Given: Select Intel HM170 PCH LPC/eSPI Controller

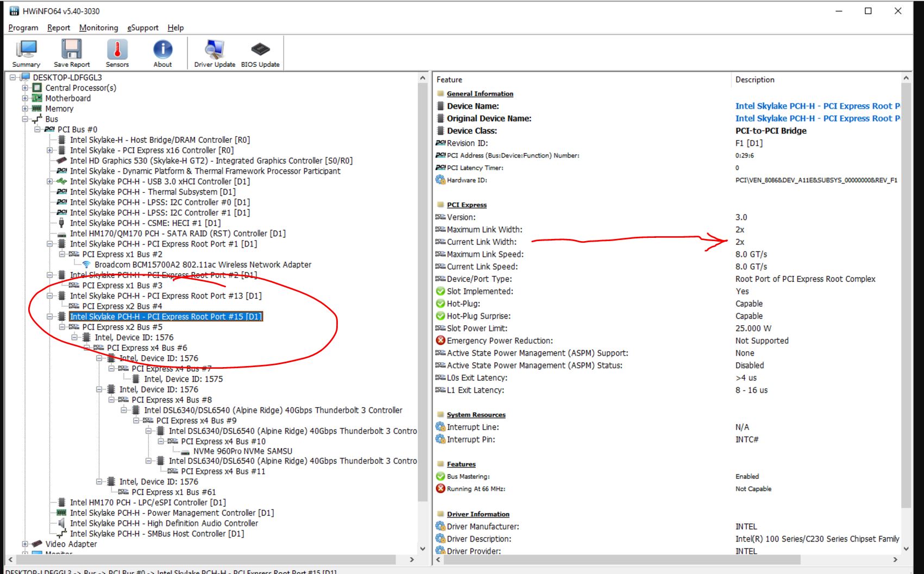Looking at the screenshot, I should click(148, 503).
